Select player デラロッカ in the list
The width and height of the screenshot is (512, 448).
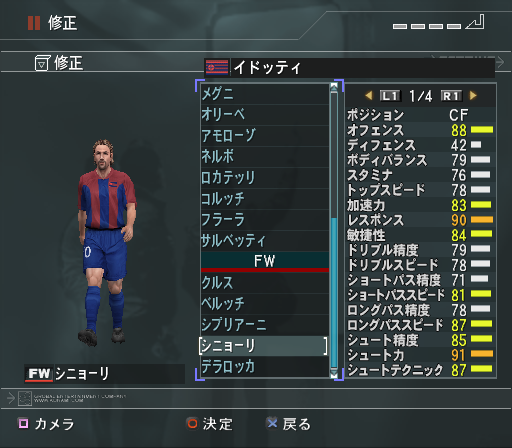[x=265, y=367]
